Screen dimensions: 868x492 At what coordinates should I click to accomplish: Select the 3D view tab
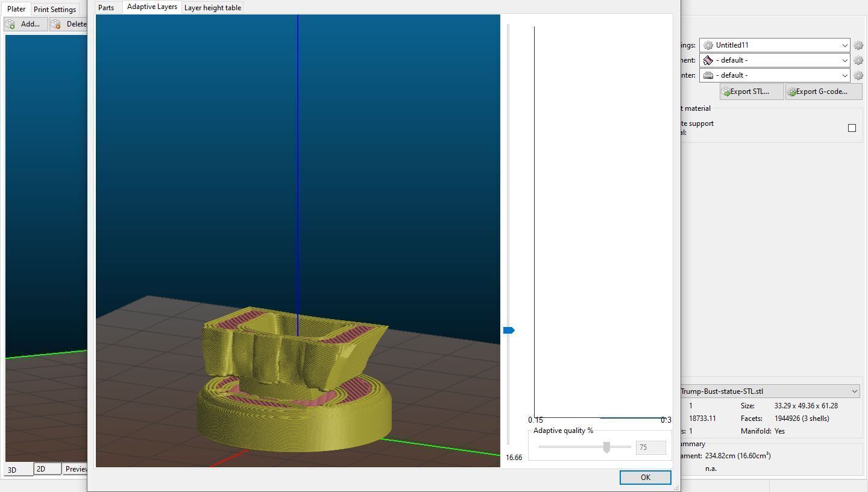(x=19, y=470)
